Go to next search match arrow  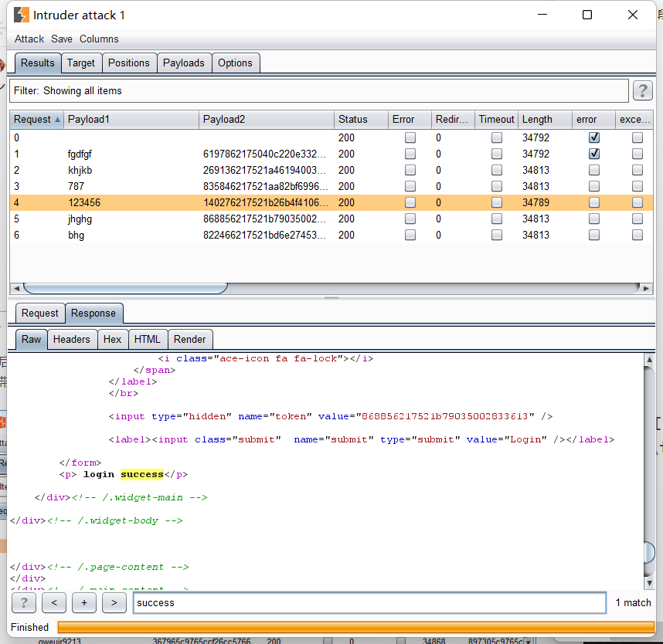[114, 602]
